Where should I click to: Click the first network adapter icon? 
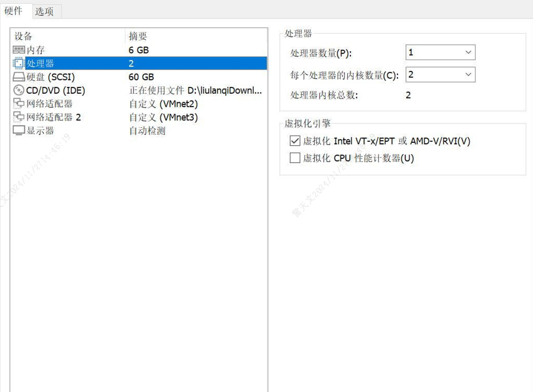[19, 104]
